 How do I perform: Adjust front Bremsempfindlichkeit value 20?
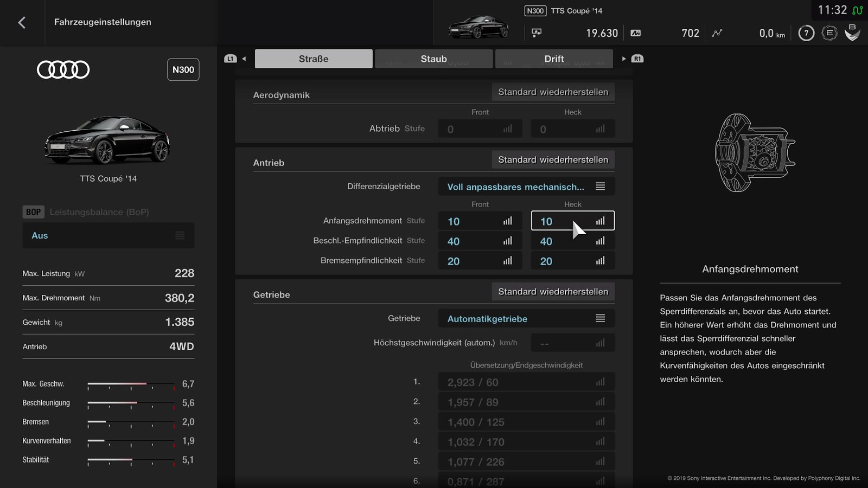coord(480,261)
